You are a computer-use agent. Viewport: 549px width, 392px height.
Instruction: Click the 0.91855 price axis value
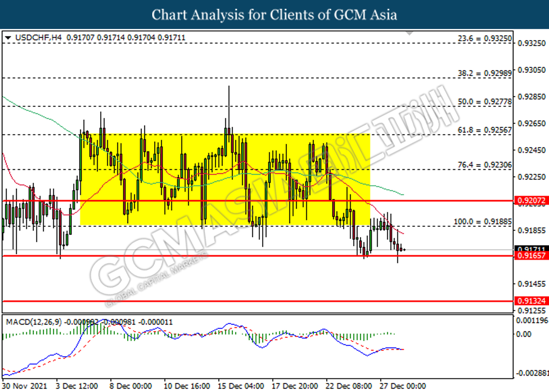[532, 230]
